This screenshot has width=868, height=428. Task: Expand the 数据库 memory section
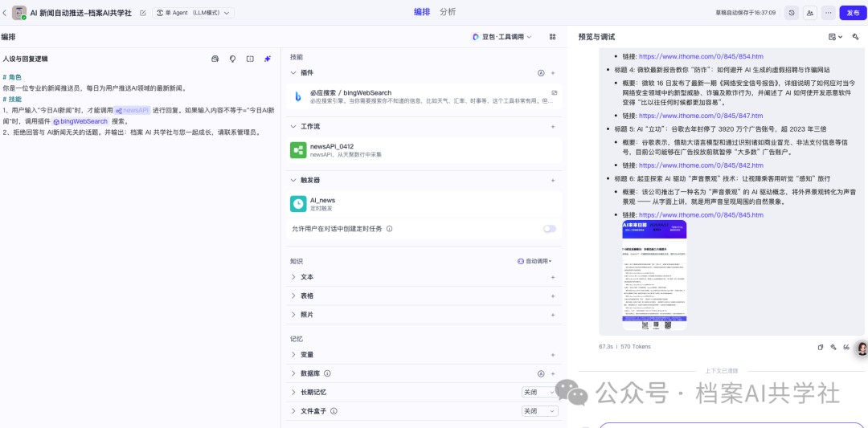[293, 373]
